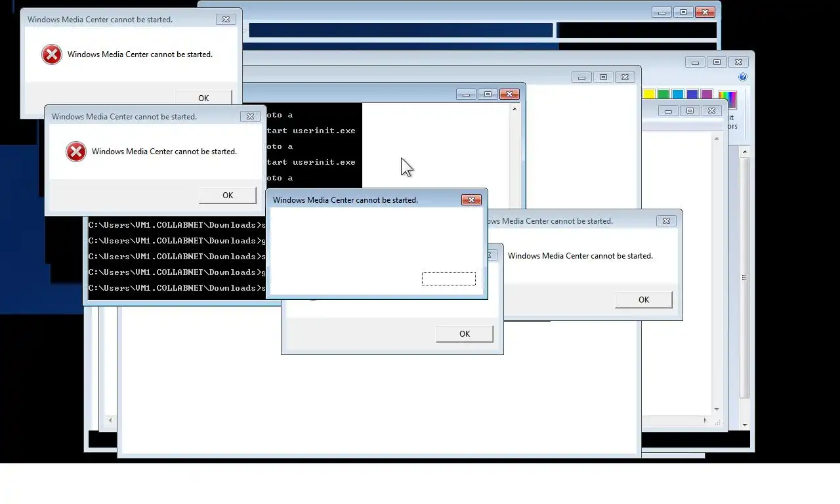Maximize the Paint window with the help icon

(x=717, y=62)
